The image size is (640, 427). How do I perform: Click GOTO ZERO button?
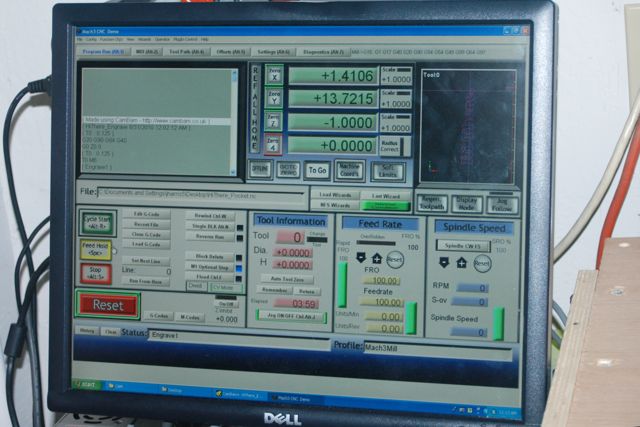point(288,170)
